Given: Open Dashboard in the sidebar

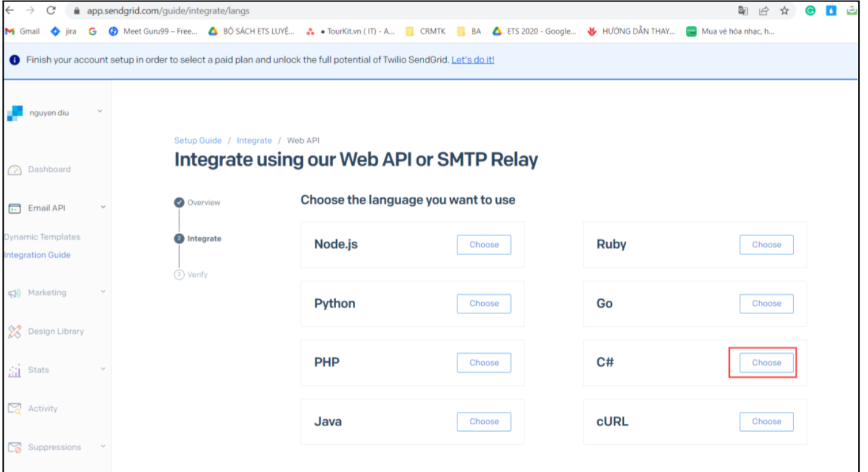Looking at the screenshot, I should click(49, 169).
